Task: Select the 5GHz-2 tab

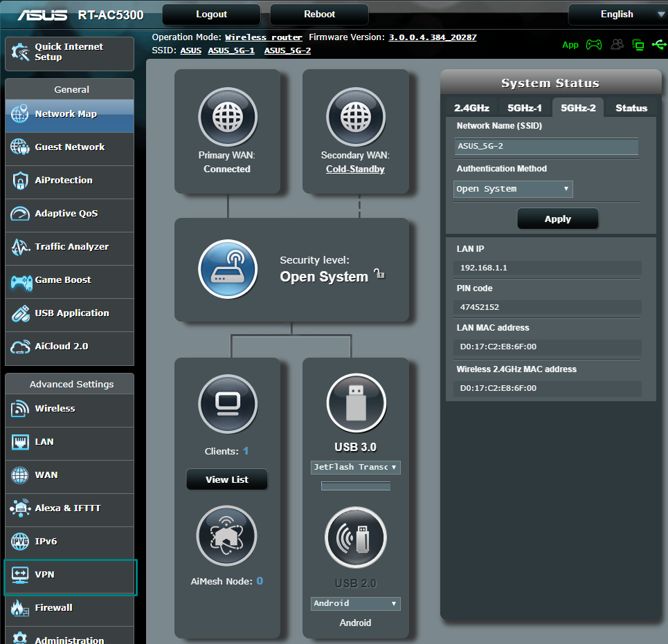Action: [578, 108]
